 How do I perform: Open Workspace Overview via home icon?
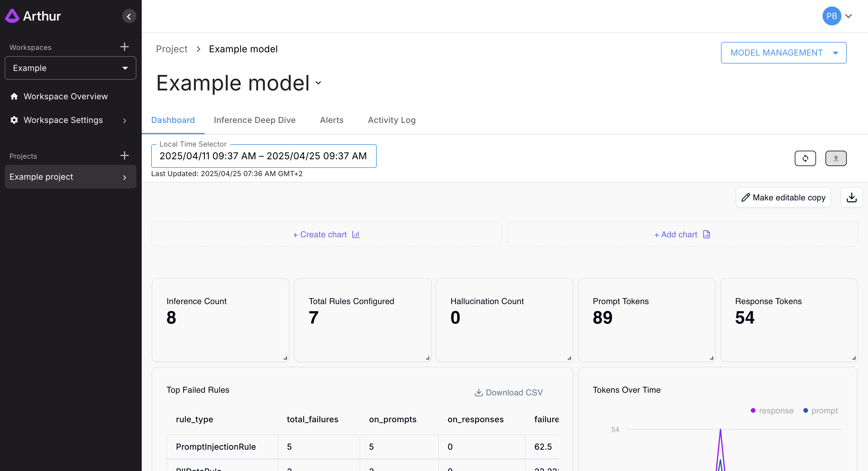point(14,96)
